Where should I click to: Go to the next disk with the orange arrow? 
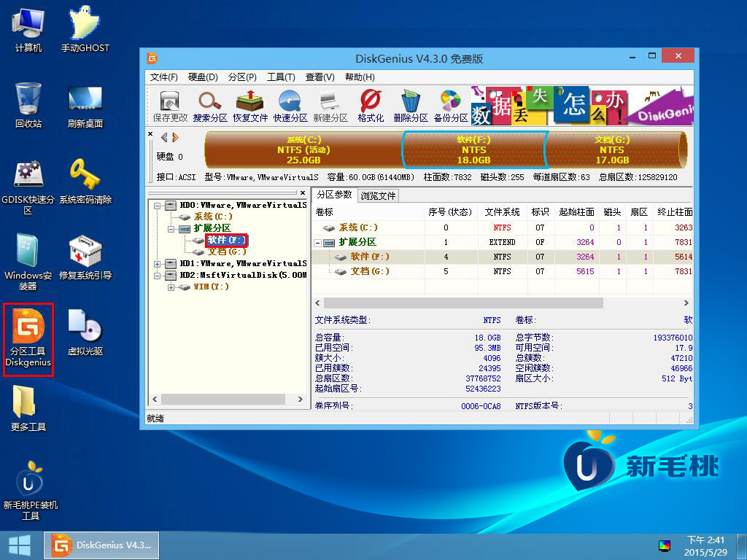pyautogui.click(x=175, y=138)
